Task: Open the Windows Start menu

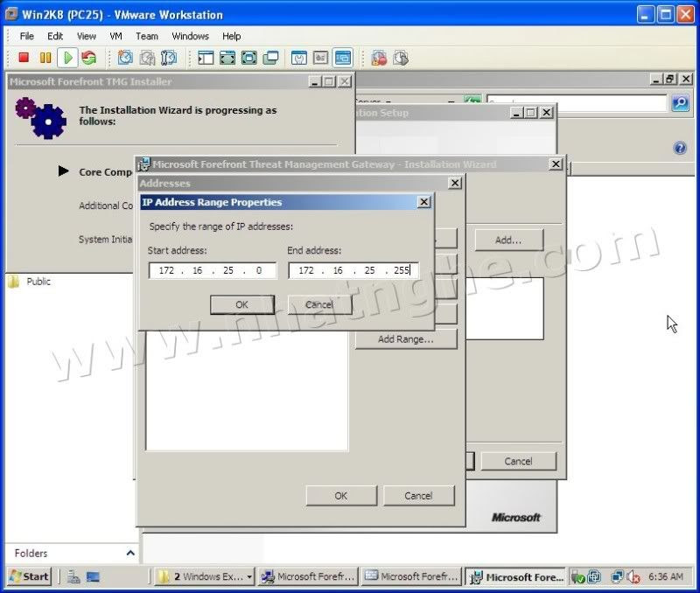Action: click(x=30, y=576)
